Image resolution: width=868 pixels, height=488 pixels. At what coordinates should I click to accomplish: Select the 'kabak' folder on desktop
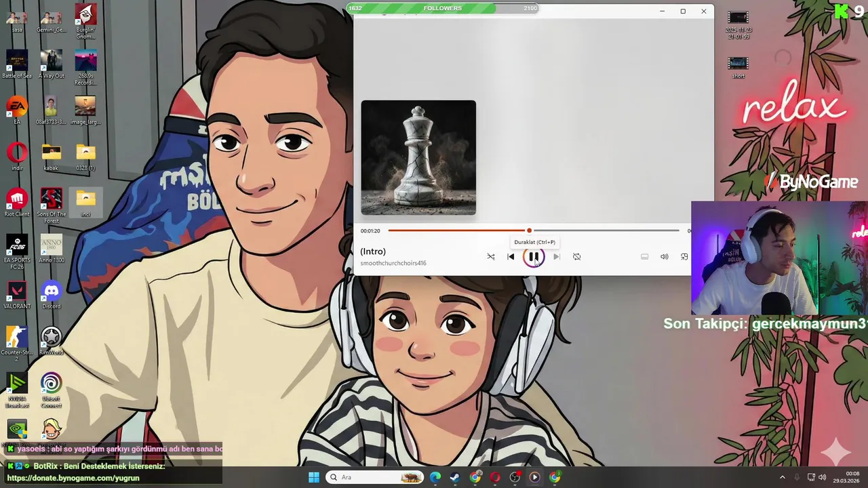click(51, 157)
